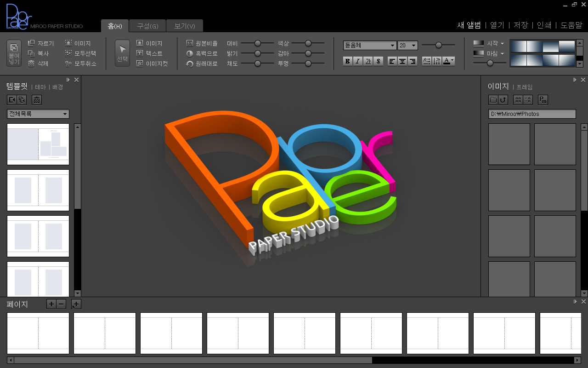This screenshot has height=368, width=588.
Task: Click 도움말 for help
Action: coord(571,25)
